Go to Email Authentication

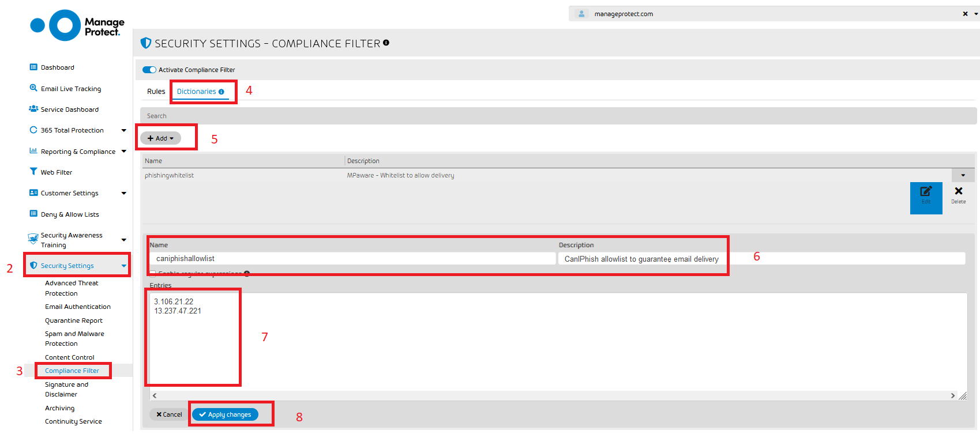(x=78, y=307)
